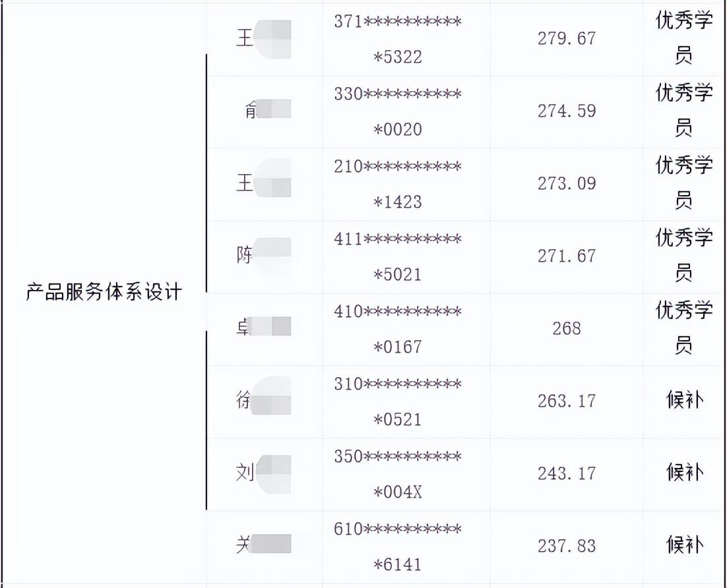Viewport: 727px width, 588px height.
Task: Click the lowest score 237.83
Action: 566,546
